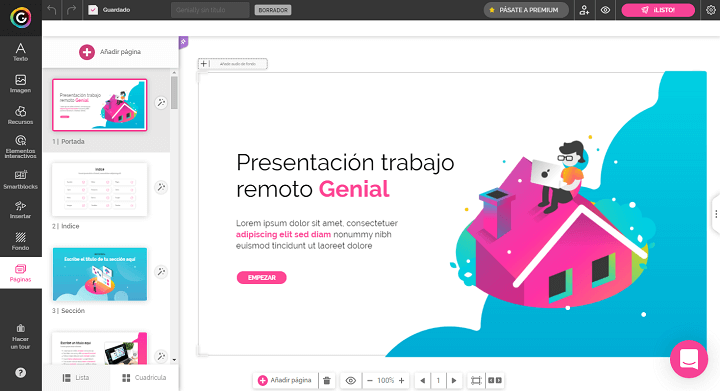Open the Texto tool panel
The width and height of the screenshot is (720, 391).
[21, 52]
